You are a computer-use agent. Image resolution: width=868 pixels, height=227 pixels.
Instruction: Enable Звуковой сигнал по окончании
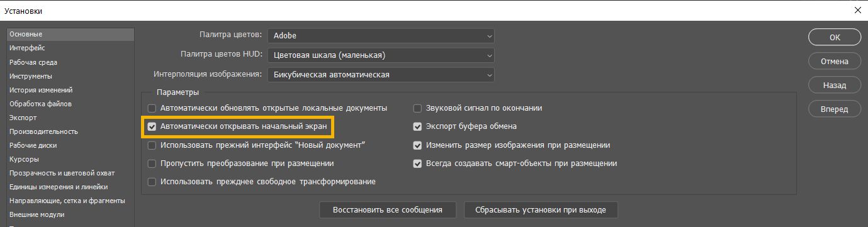[417, 108]
